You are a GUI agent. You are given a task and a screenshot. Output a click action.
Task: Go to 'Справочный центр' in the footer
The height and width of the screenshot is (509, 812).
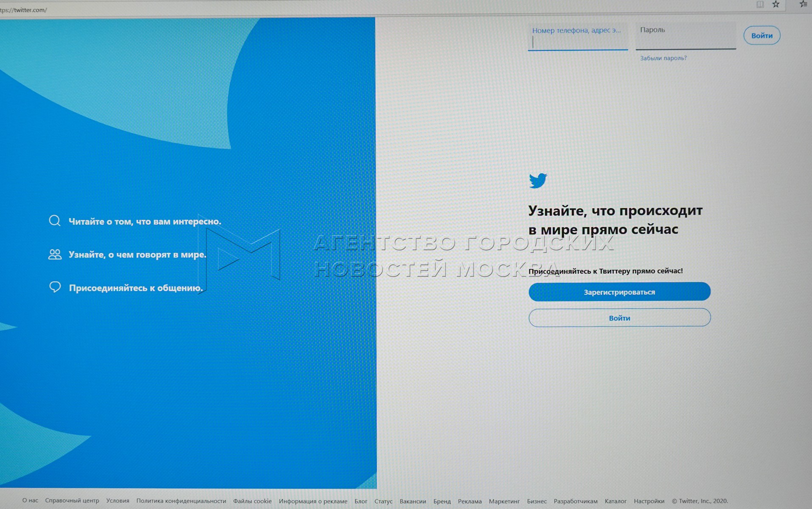click(x=72, y=501)
